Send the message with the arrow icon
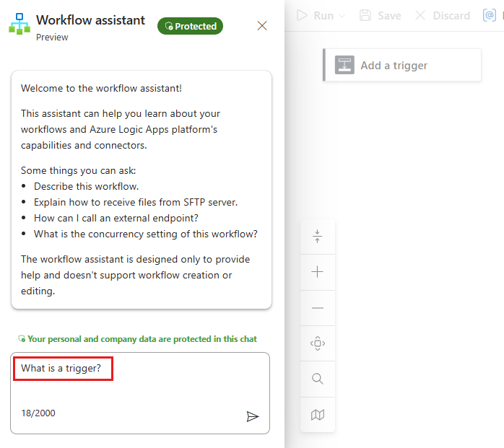504x448 pixels. 252,416
